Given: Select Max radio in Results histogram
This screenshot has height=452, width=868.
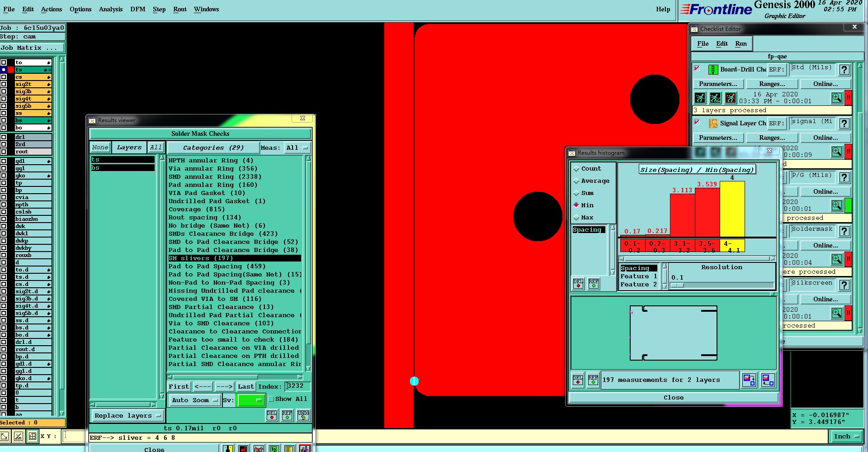Looking at the screenshot, I should tap(576, 218).
